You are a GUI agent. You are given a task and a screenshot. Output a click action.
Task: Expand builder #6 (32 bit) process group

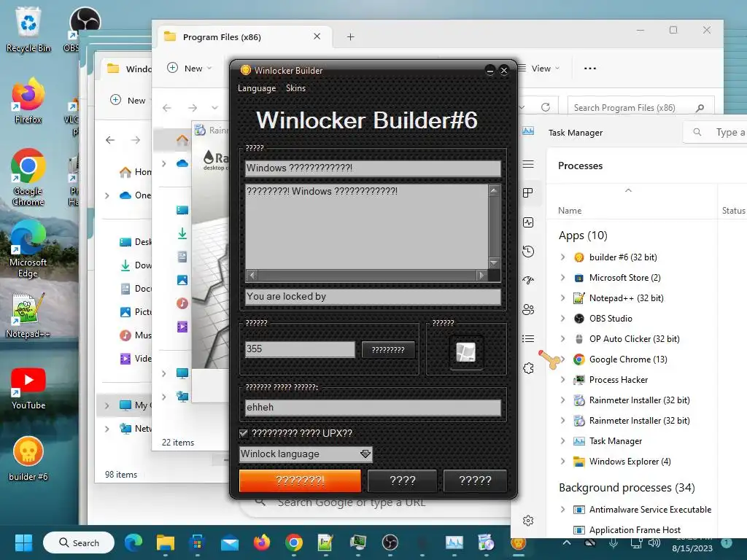coord(562,257)
